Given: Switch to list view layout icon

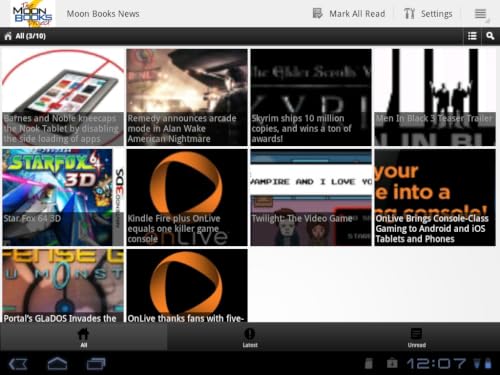Looking at the screenshot, I should point(472,36).
